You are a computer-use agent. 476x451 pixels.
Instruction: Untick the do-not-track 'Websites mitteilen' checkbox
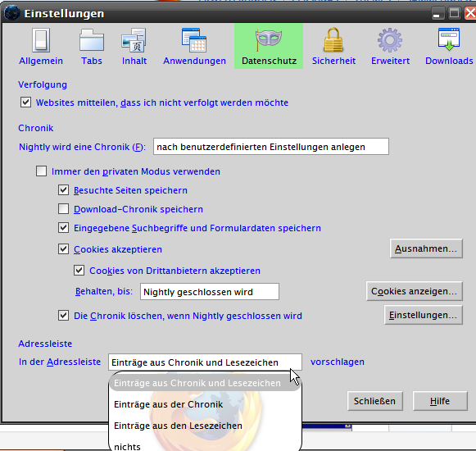tap(25, 102)
